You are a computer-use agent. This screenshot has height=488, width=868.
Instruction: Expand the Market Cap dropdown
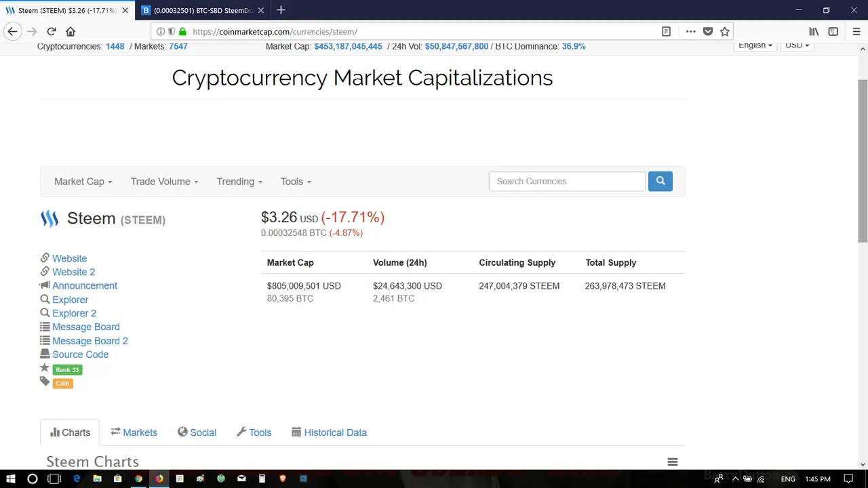83,182
